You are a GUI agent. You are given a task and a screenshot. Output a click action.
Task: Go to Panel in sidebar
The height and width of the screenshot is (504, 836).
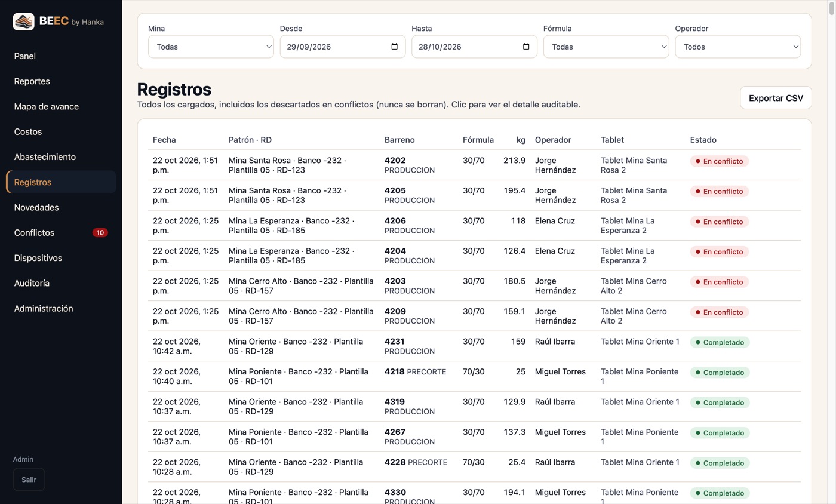tap(61, 56)
